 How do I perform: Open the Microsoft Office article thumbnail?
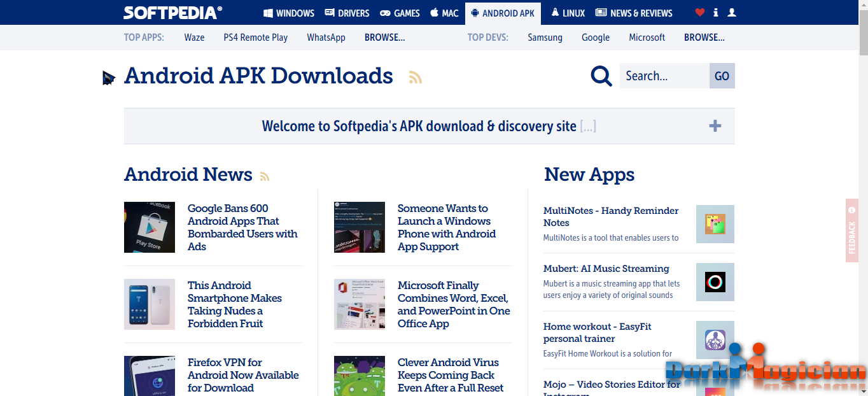point(360,304)
